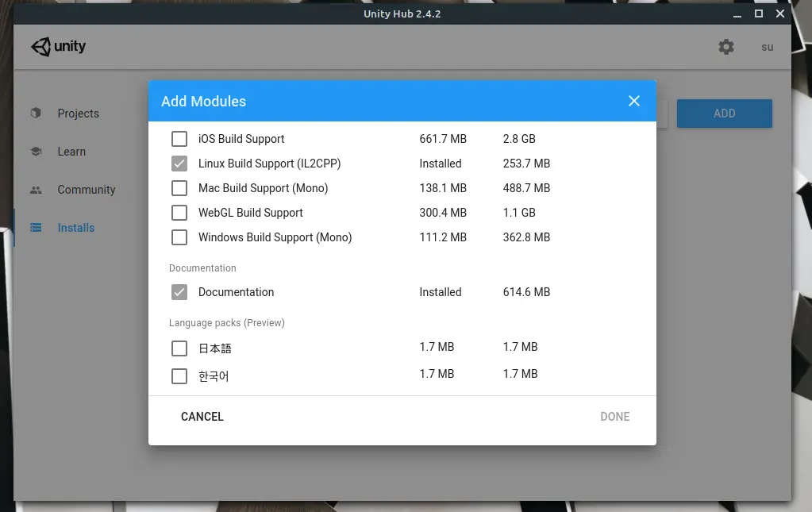Click the Installs list icon
The width and height of the screenshot is (812, 512).
click(36, 228)
